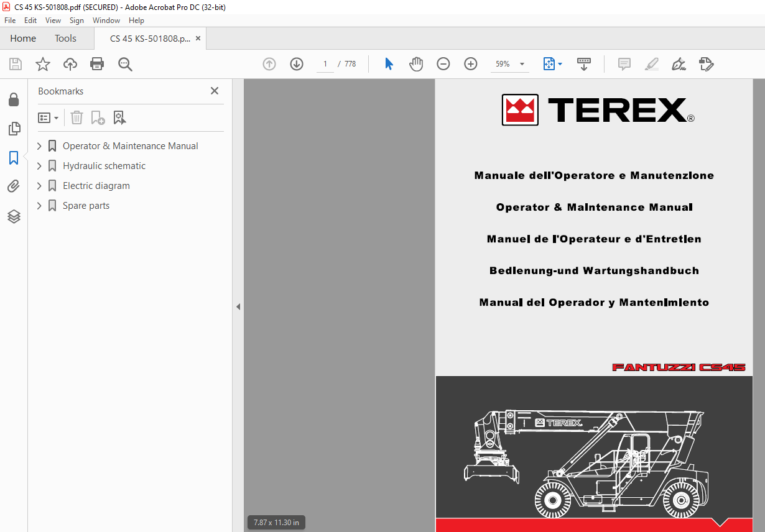Click find current bookmark icon
The height and width of the screenshot is (532, 765).
tap(119, 117)
